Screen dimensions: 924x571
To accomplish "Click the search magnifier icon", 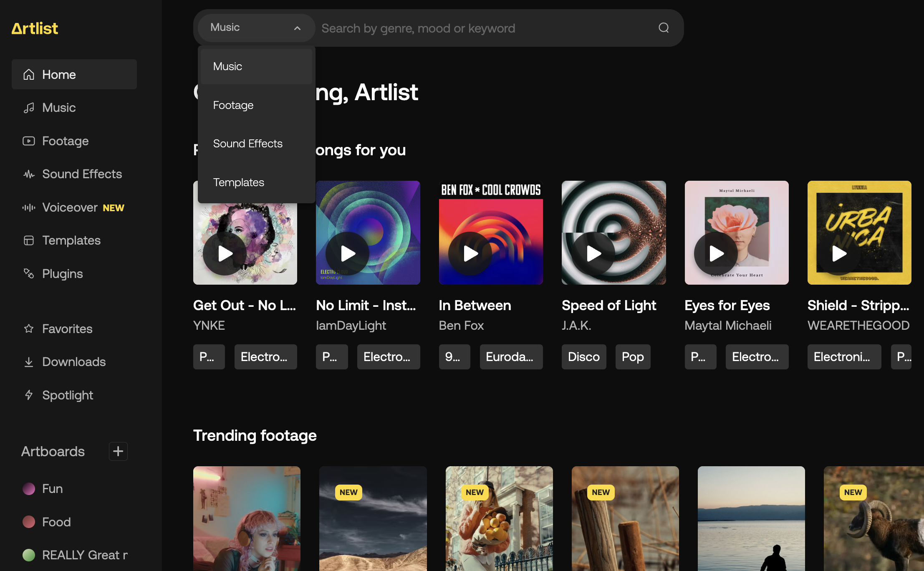I will (x=664, y=28).
